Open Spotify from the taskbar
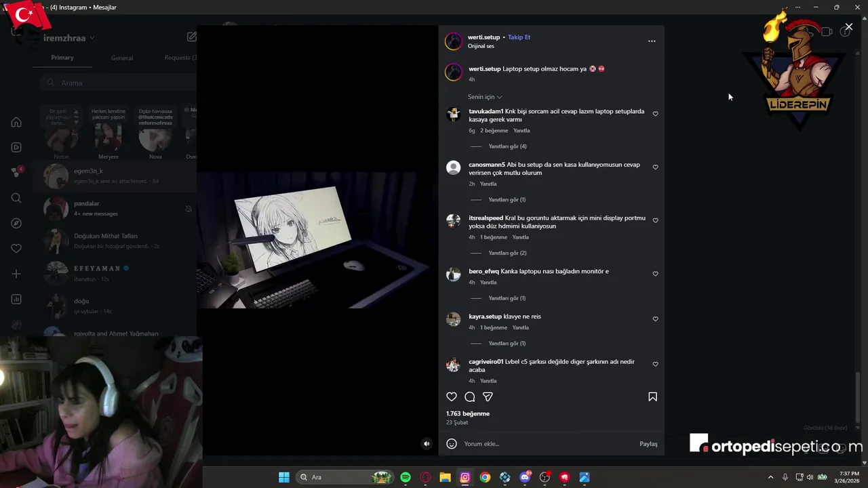 [x=406, y=477]
